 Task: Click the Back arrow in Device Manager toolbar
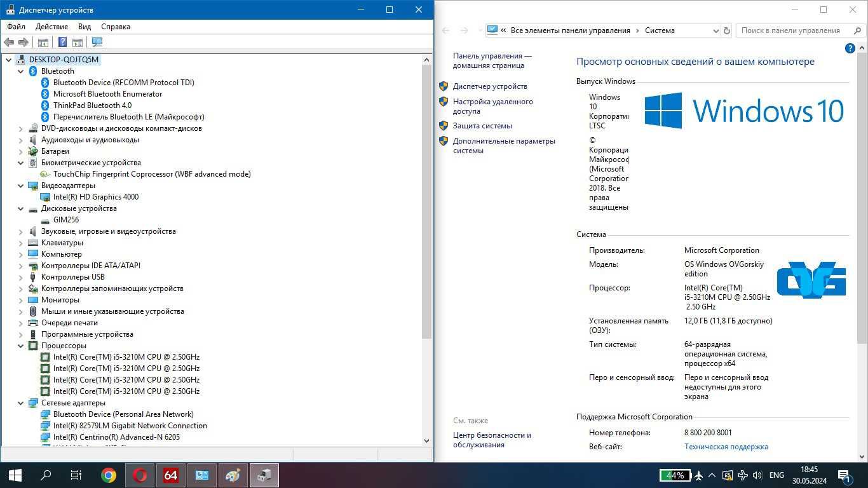tap(9, 43)
